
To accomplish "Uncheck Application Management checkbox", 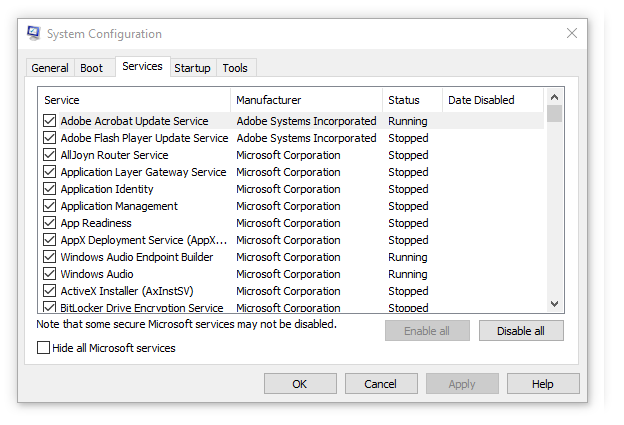I will click(x=49, y=206).
